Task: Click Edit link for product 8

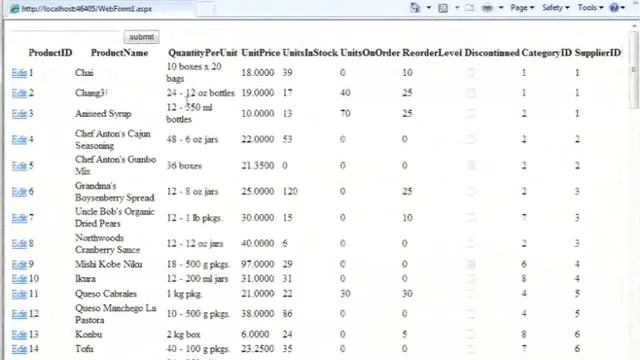Action: (x=19, y=244)
